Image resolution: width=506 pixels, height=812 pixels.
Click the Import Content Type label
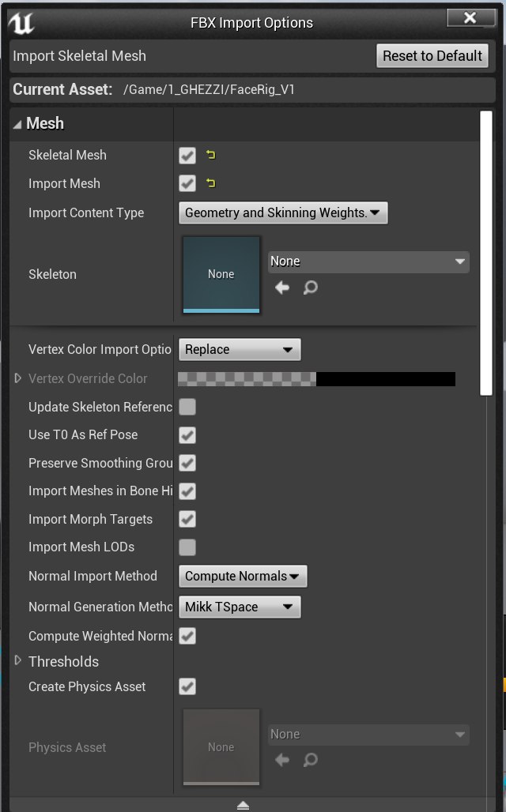(x=86, y=212)
